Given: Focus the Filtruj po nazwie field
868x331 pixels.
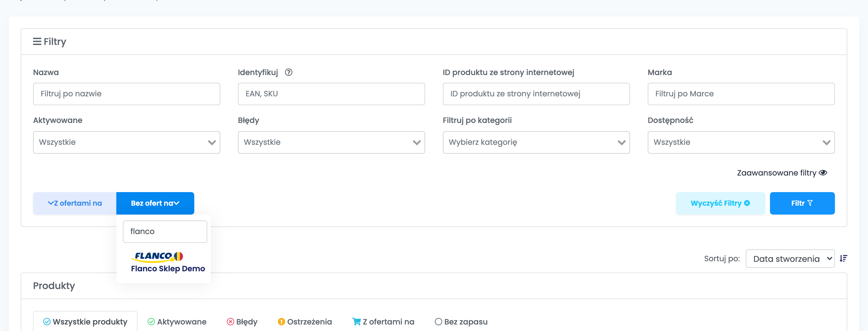Looking at the screenshot, I should pos(126,94).
